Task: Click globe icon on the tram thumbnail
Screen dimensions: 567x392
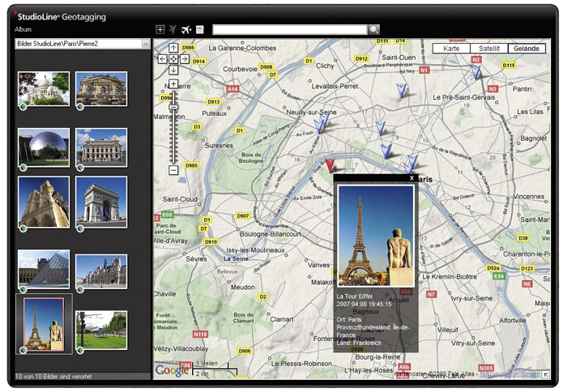Action: click(x=80, y=350)
